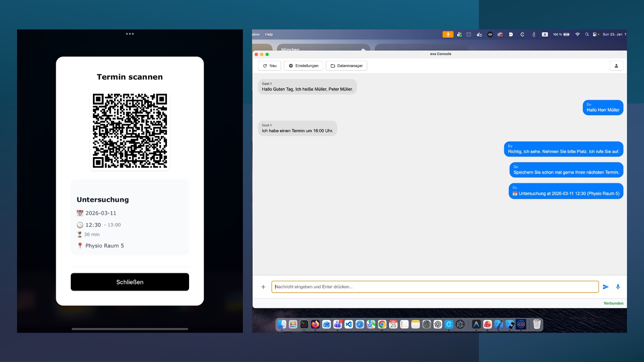Open the Trash in the dock

click(537, 324)
